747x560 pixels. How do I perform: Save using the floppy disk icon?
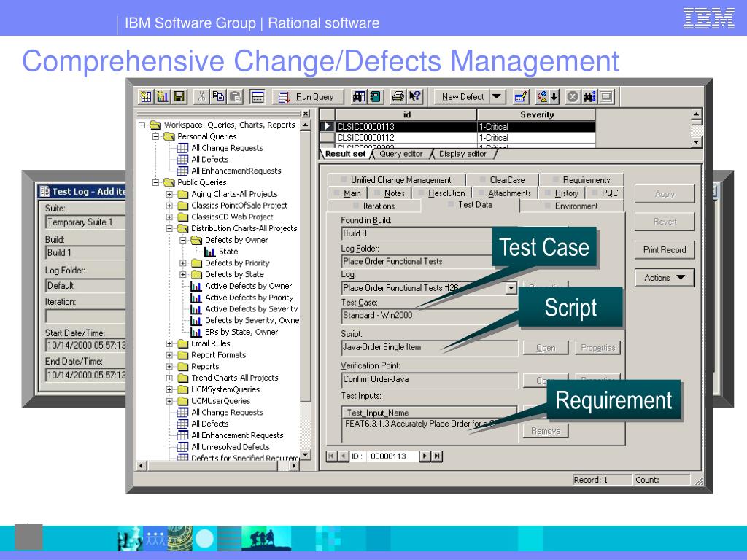point(179,97)
